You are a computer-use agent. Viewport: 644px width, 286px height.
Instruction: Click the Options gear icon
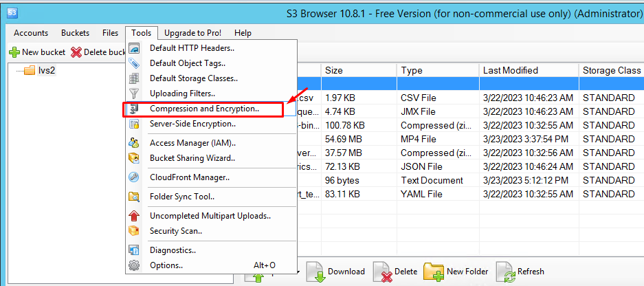coord(134,265)
